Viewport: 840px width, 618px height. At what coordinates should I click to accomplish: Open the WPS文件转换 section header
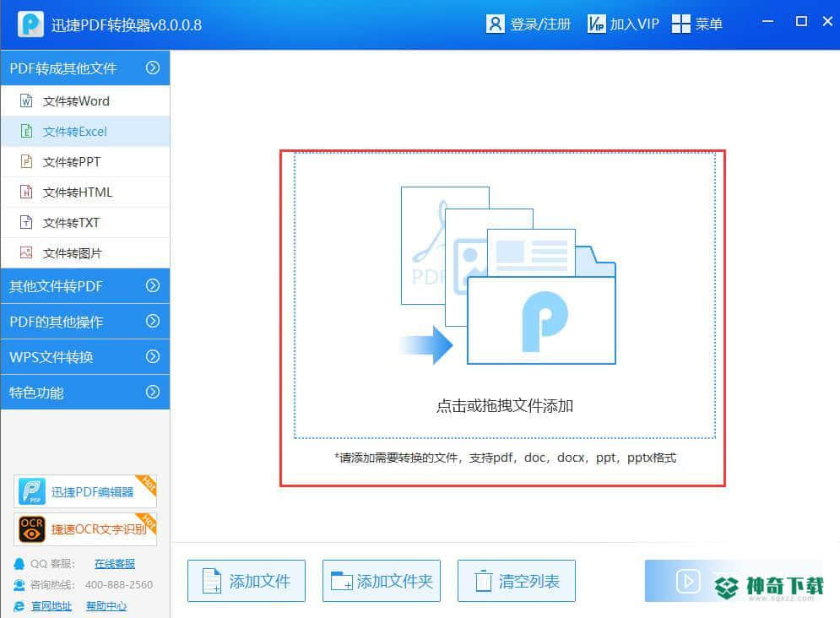[85, 356]
